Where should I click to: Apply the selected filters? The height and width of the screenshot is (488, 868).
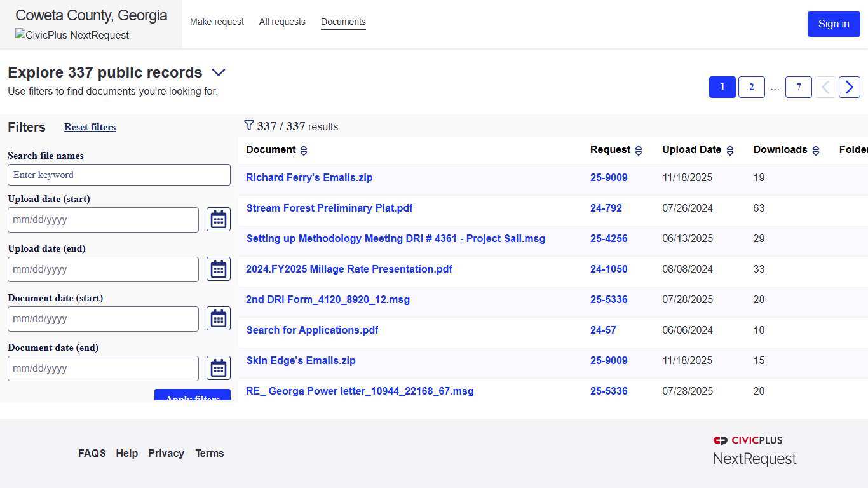tap(192, 397)
